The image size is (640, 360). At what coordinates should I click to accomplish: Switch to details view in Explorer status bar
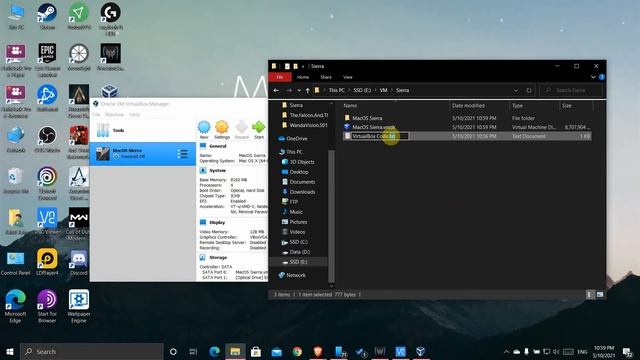(589, 294)
